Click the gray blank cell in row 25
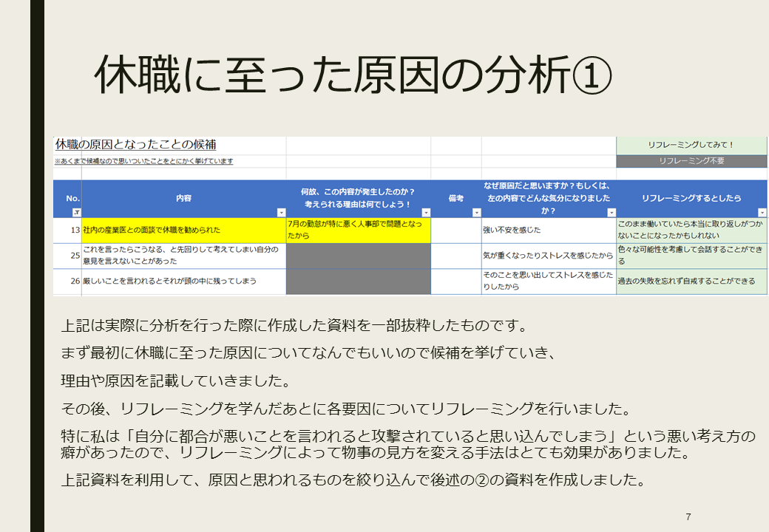The image size is (769, 532). tap(358, 256)
